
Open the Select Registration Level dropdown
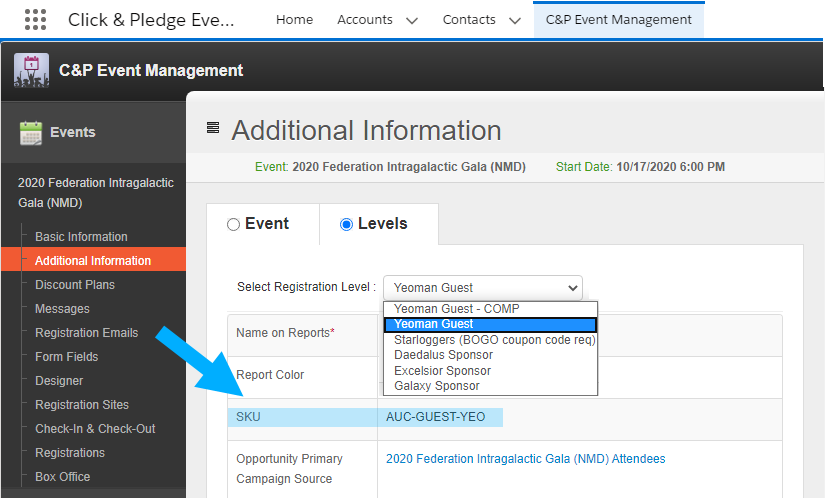click(482, 288)
